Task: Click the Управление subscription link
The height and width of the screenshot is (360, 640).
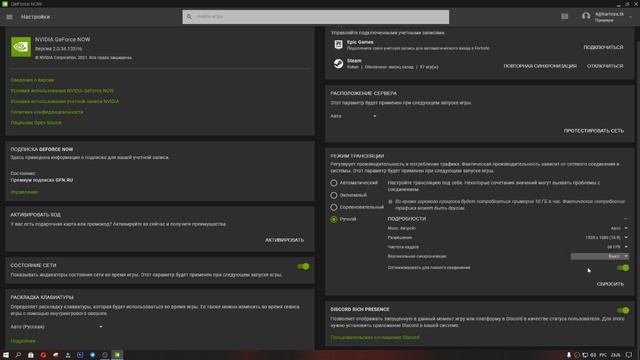Action: point(24,192)
